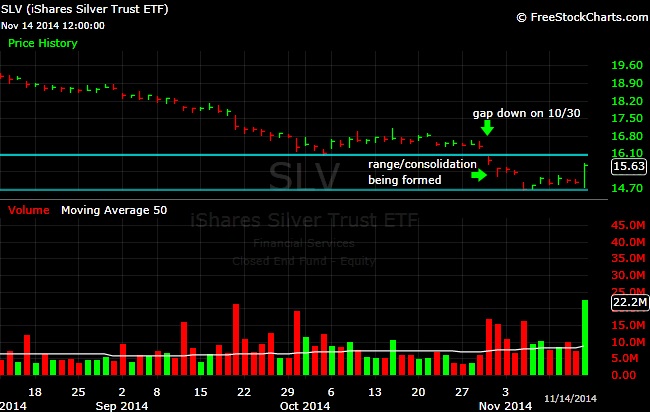Click the 30.0M volume axis value
The height and width of the screenshot is (412, 650).
pos(628,275)
